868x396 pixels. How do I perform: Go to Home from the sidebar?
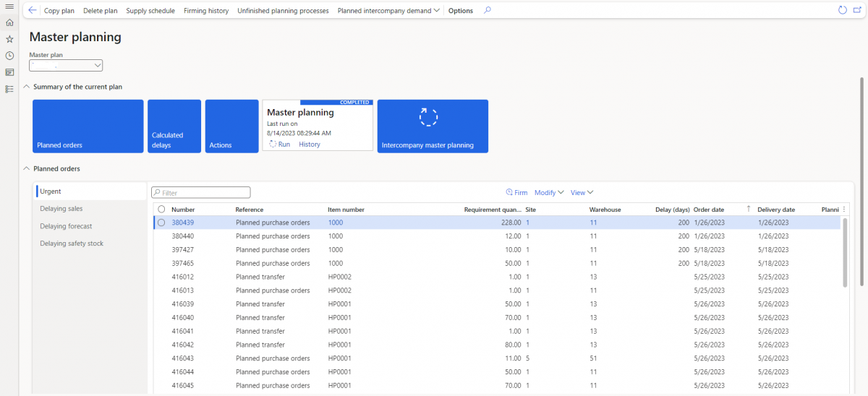pyautogui.click(x=9, y=22)
